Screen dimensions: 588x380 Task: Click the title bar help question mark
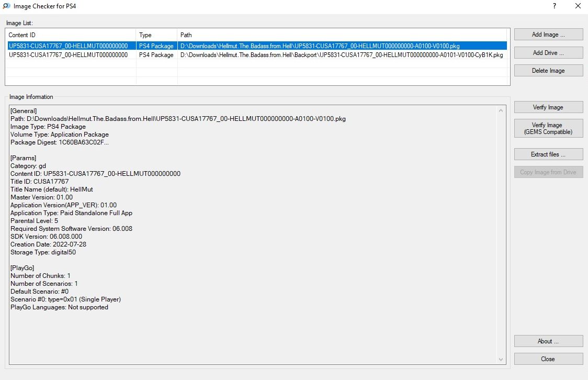(x=554, y=6)
